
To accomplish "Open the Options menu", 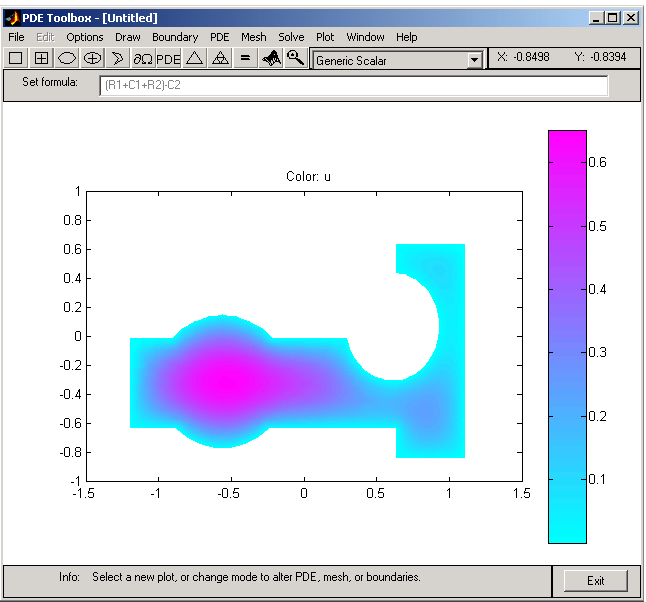I will coord(85,37).
